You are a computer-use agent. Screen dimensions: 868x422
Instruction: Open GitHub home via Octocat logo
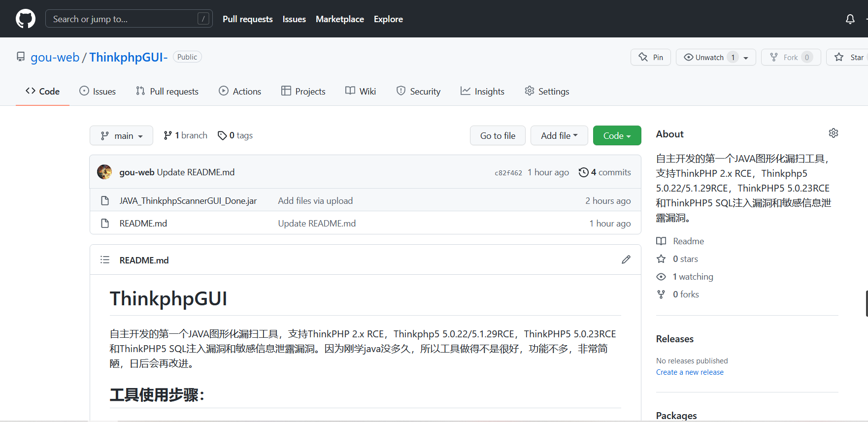(26, 19)
